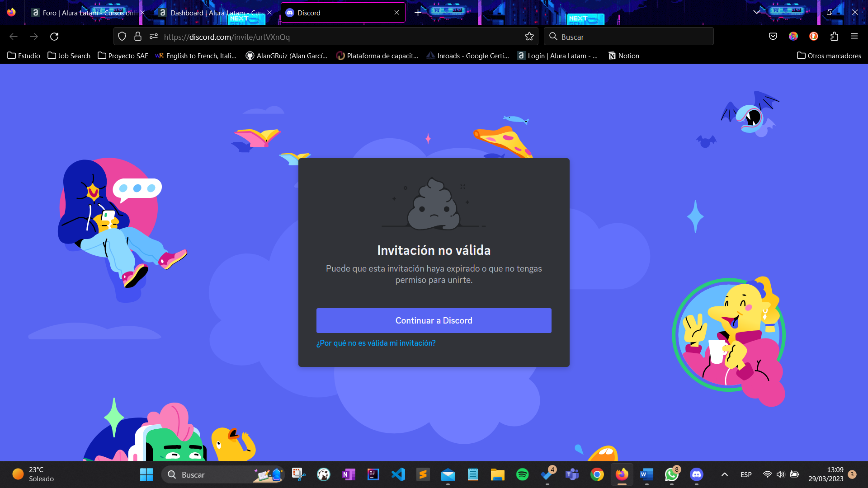Reload the current page
Screen dimensions: 868x488
coord(54,37)
